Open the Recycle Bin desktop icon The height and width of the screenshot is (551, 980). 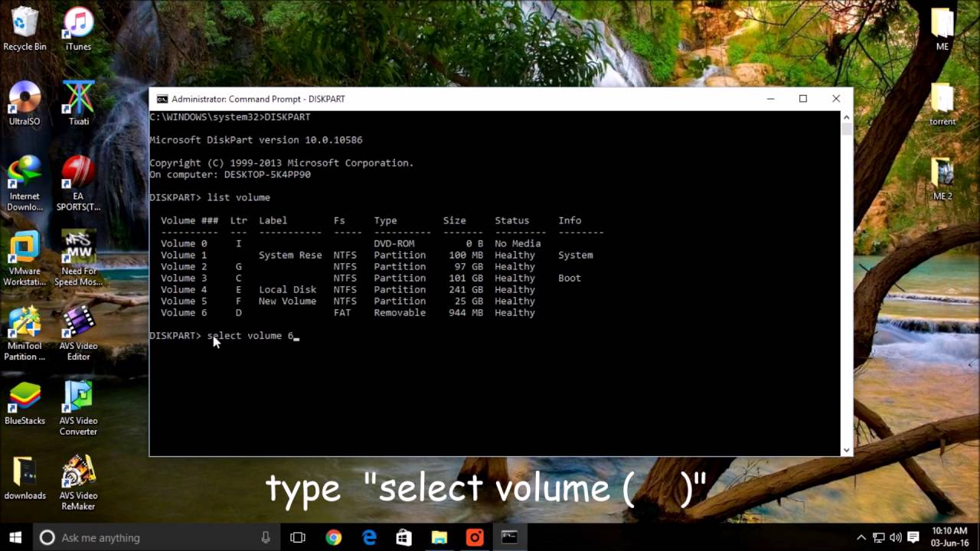24,29
